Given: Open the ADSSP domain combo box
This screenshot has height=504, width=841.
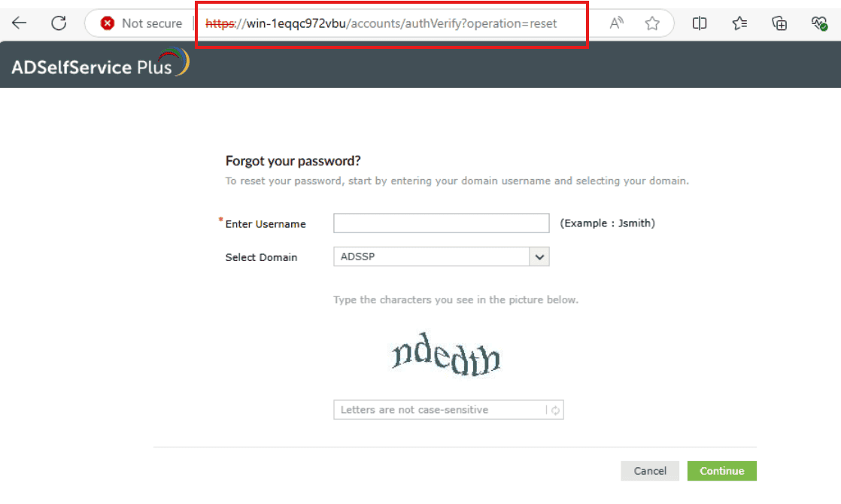Looking at the screenshot, I should point(442,257).
